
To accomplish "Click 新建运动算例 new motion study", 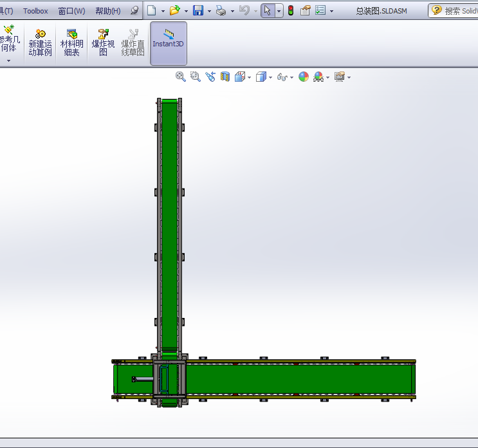I will [41, 42].
